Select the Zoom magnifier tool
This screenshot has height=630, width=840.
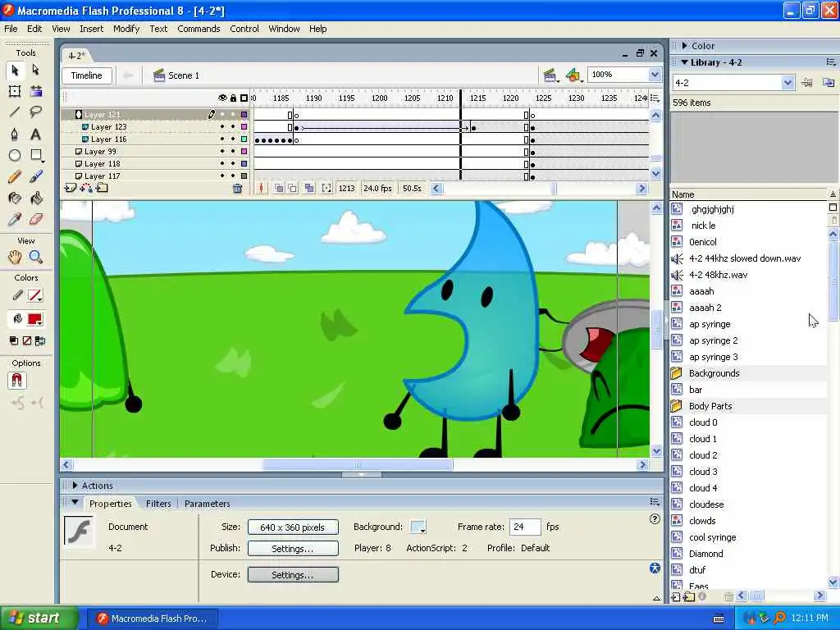[35, 257]
